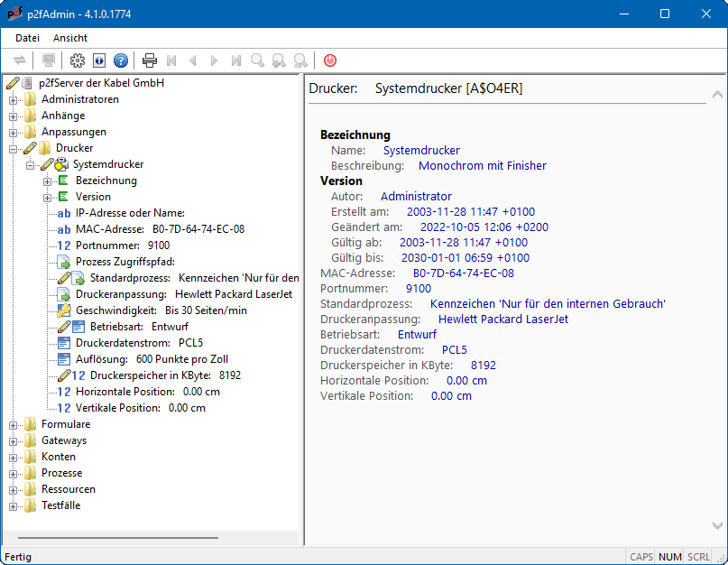Image resolution: width=728 pixels, height=565 pixels.
Task: Open the Datei menu
Action: [27, 38]
